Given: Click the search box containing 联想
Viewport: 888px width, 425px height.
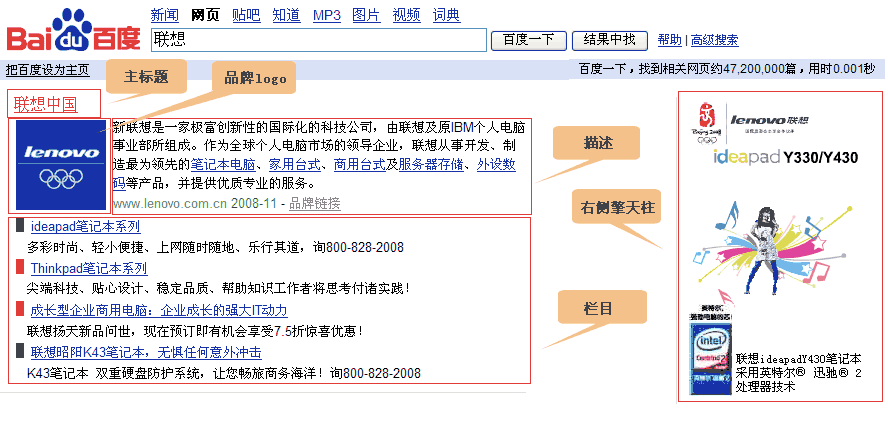Looking at the screenshot, I should point(319,40).
